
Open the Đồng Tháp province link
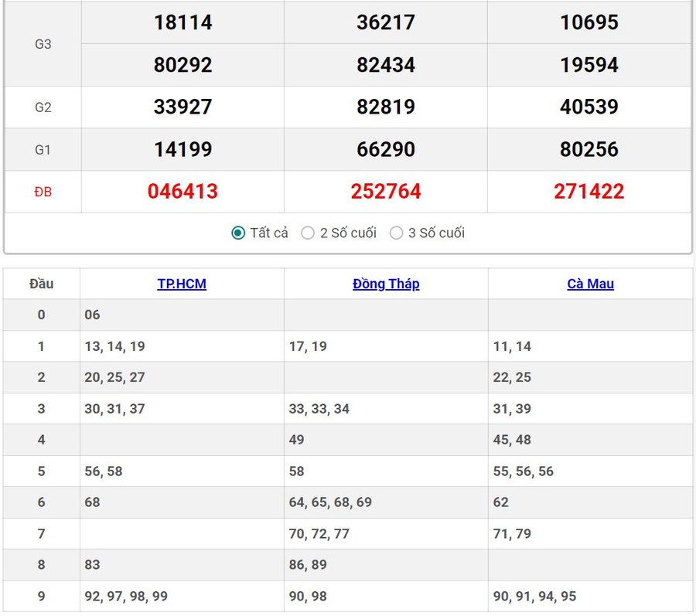386,284
